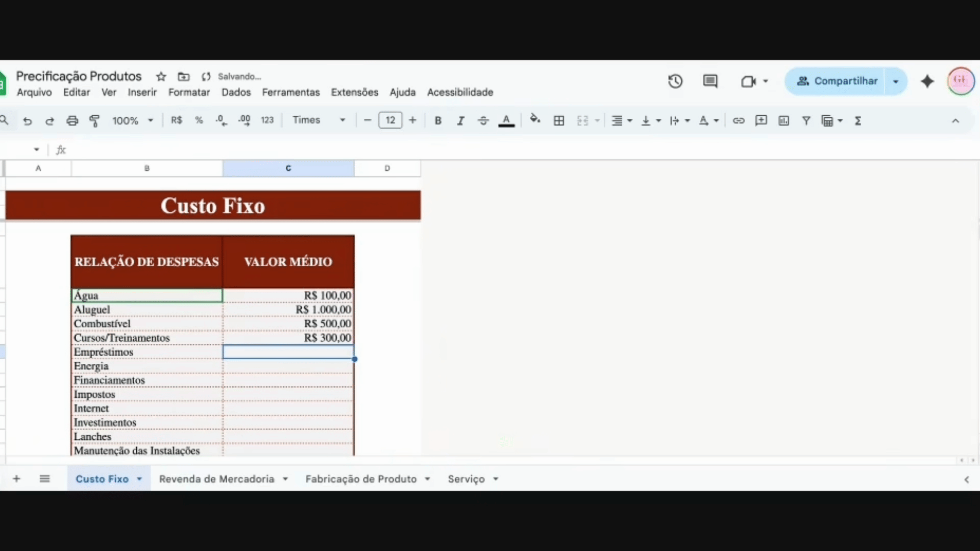
Task: Toggle bold formatting
Action: [437, 121]
